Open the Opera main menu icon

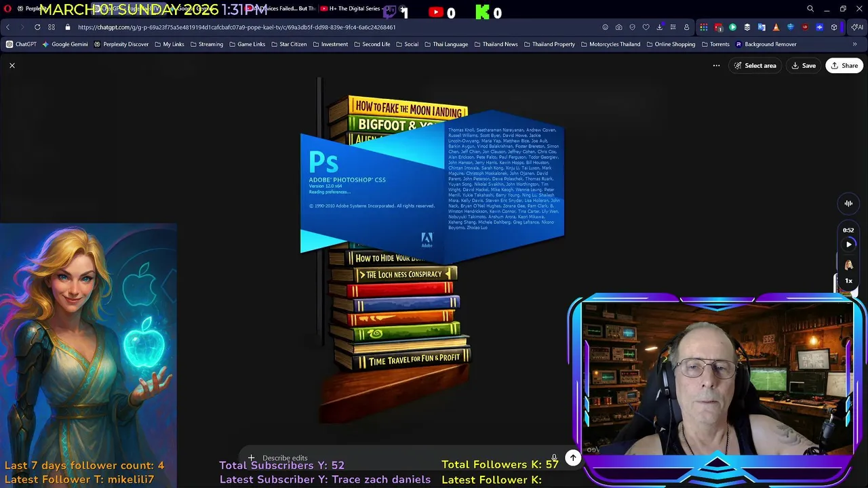coord(7,9)
